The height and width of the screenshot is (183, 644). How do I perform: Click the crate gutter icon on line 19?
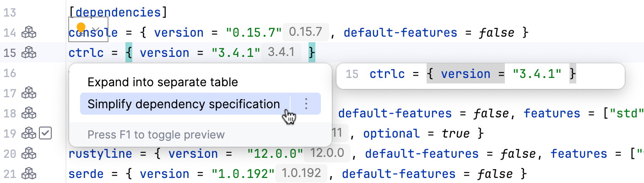29,133
